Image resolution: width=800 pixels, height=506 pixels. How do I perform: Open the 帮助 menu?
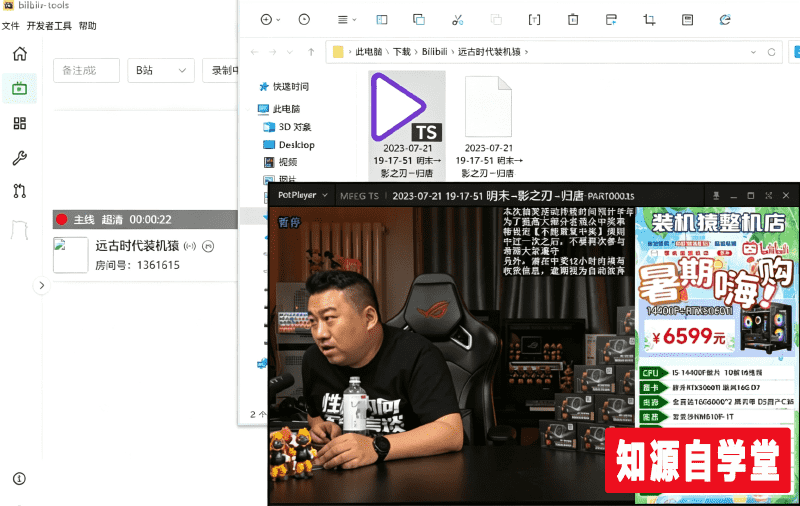tap(87, 26)
